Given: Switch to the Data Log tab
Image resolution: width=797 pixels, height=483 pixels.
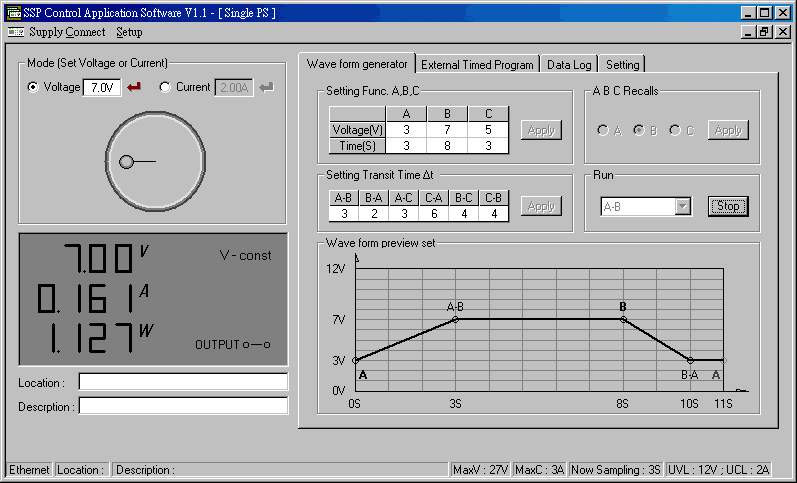Looking at the screenshot, I should (x=569, y=64).
